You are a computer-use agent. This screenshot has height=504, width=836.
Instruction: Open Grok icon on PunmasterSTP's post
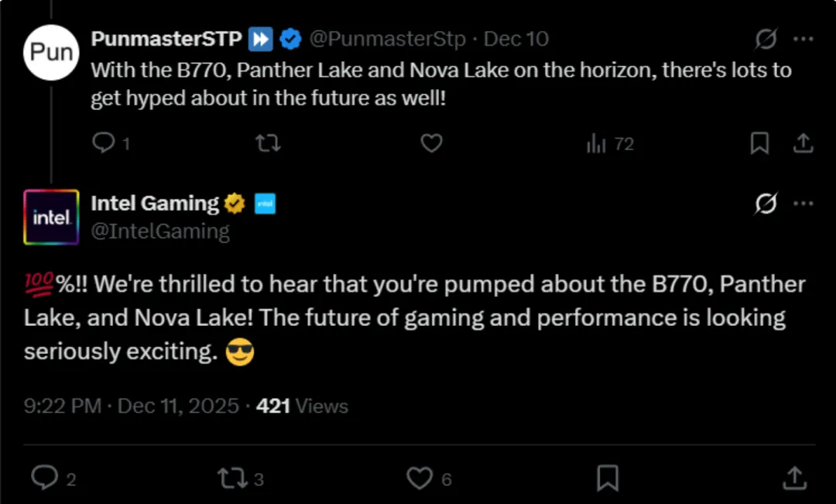click(766, 39)
